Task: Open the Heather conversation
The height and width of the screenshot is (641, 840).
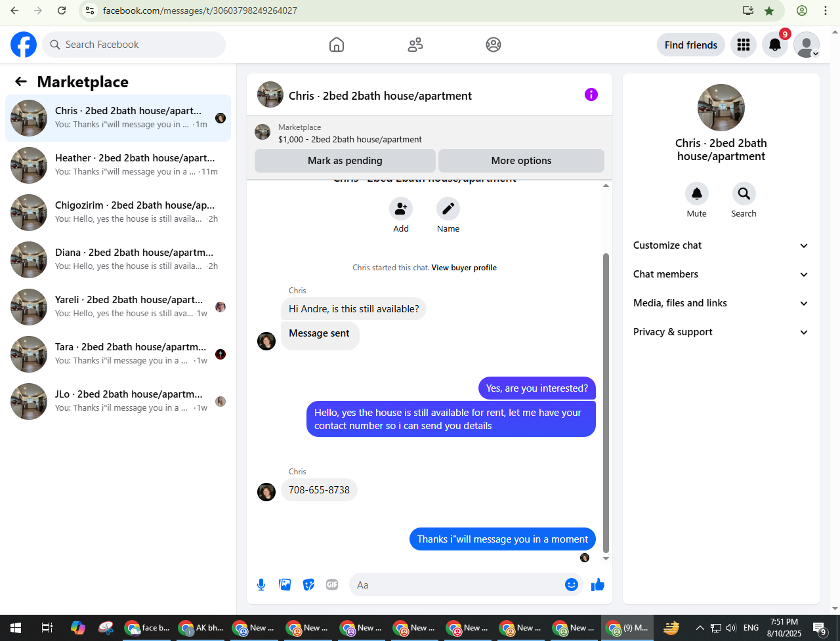Action: tap(118, 165)
